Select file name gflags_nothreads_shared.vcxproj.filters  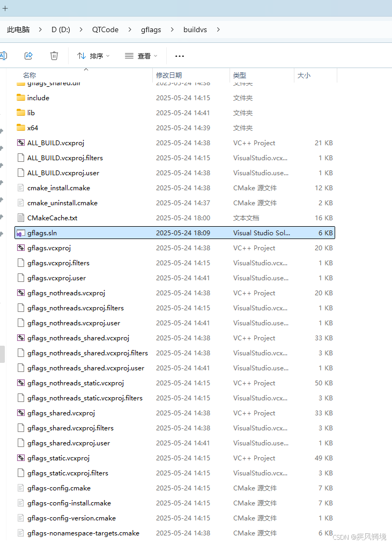click(87, 353)
